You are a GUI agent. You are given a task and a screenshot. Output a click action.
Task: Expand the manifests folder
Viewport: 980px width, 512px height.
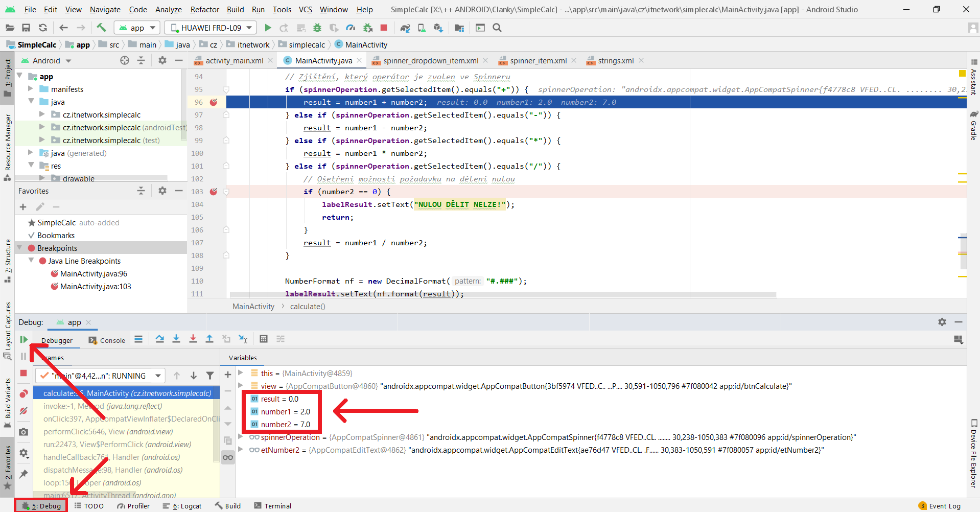pyautogui.click(x=31, y=89)
